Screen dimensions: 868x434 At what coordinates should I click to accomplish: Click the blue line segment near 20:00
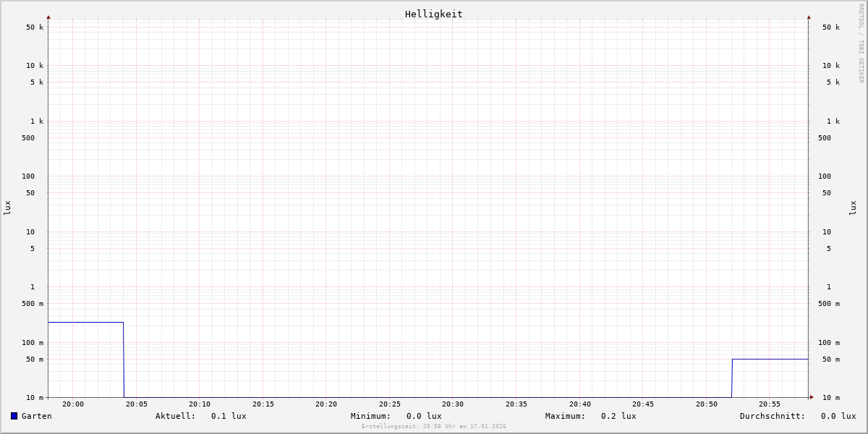(85, 322)
